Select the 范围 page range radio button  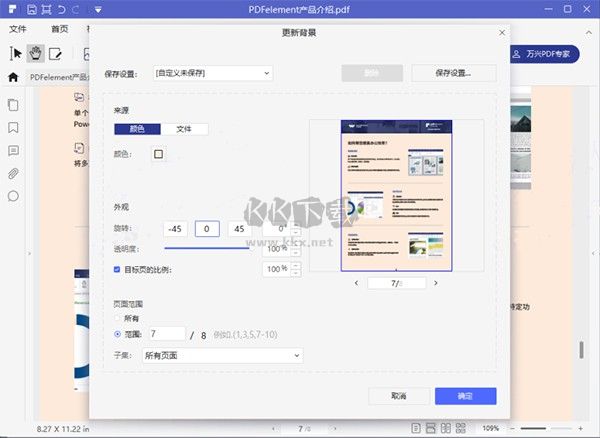click(117, 334)
